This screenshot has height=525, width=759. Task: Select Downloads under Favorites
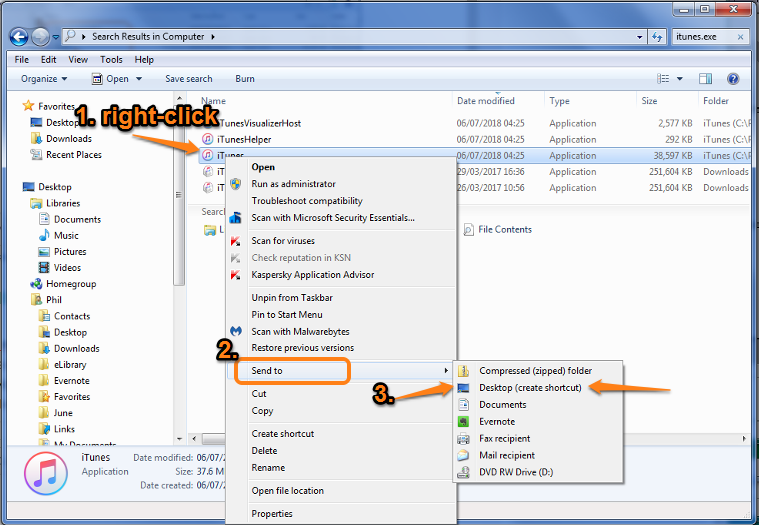coord(69,139)
